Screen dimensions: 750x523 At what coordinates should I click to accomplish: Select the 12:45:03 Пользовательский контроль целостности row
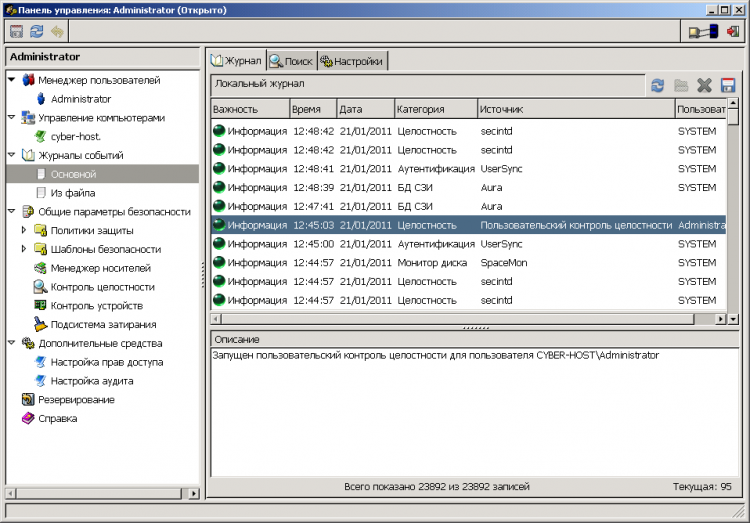(468, 225)
